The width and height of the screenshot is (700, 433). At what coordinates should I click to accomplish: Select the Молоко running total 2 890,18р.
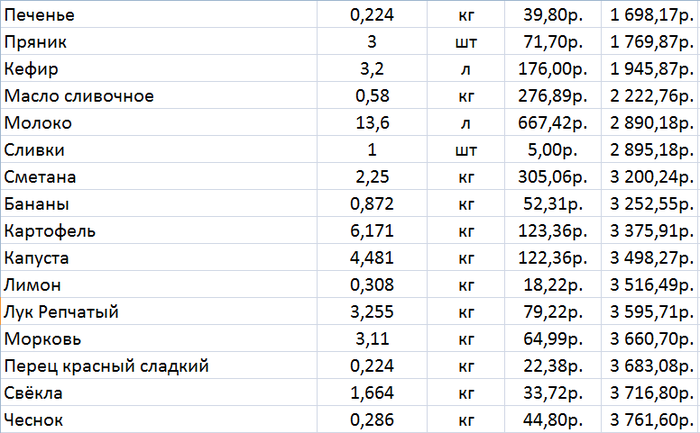tap(650, 124)
